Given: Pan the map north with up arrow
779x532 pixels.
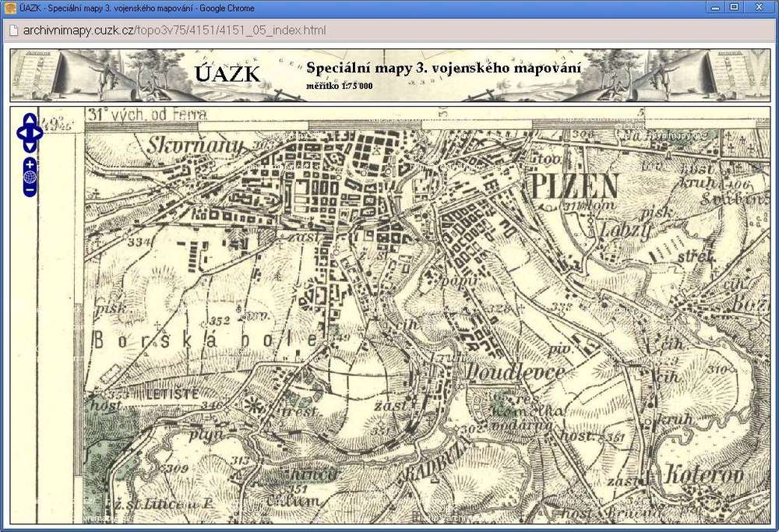Looking at the screenshot, I should tap(30, 119).
